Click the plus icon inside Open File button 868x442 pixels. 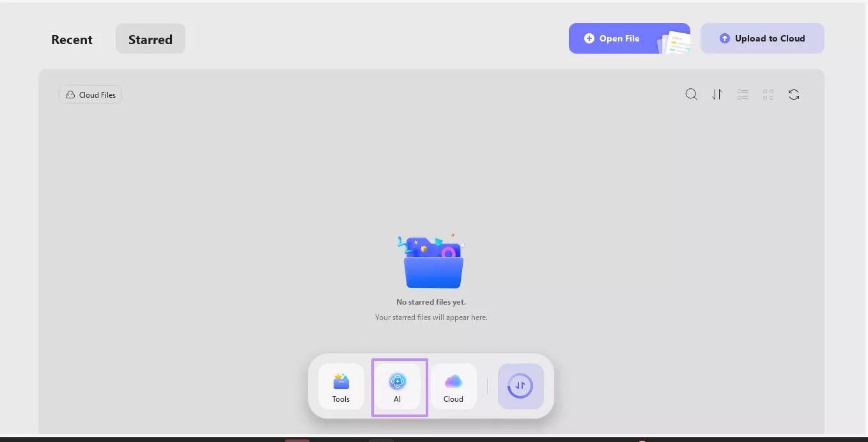589,38
